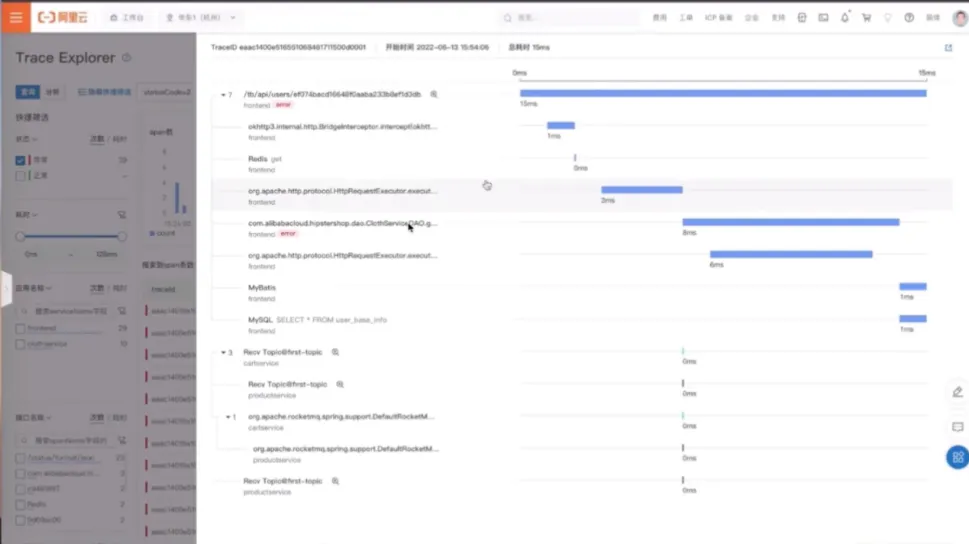This screenshot has width=969, height=544.
Task: Click the blue floating grid button
Action: (957, 457)
